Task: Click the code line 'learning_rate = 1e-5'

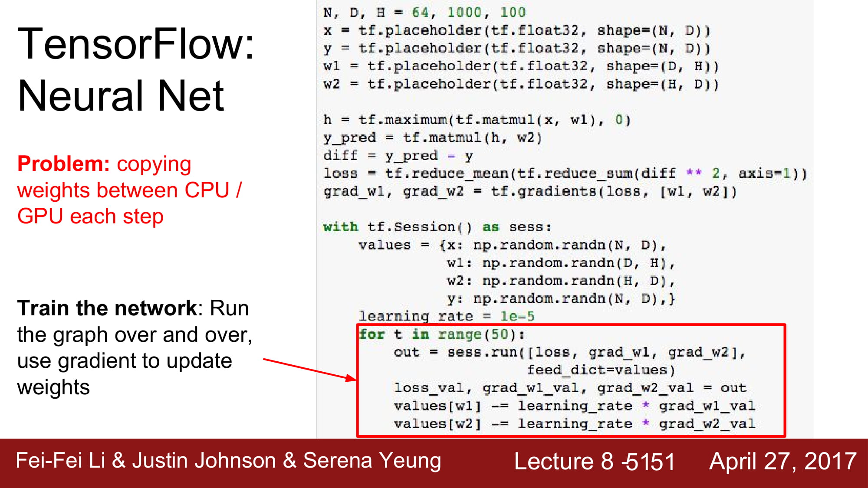Action: coord(447,316)
